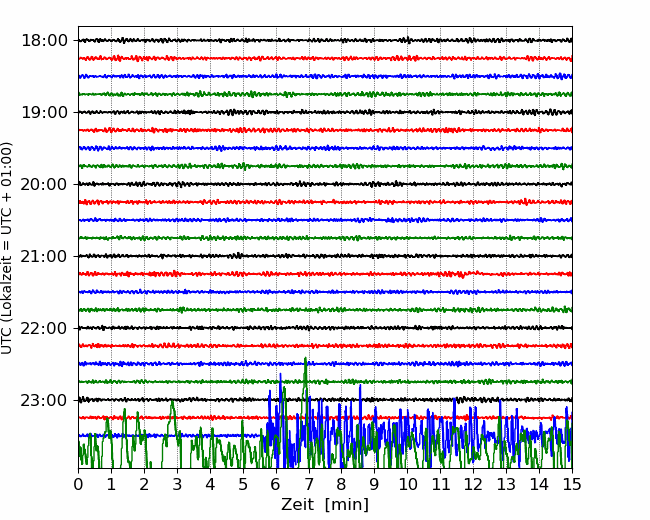Viewport: 650px width, 520px height.
Task: Click the 20:00 time axis label
Action: pos(44,184)
